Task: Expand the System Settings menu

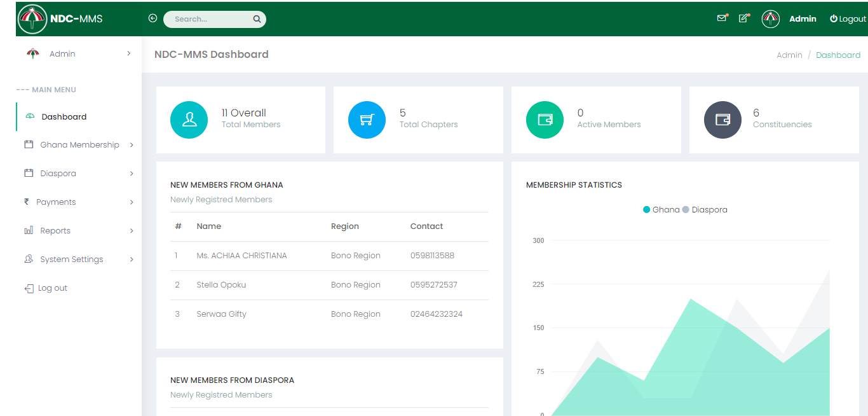Action: (x=71, y=260)
